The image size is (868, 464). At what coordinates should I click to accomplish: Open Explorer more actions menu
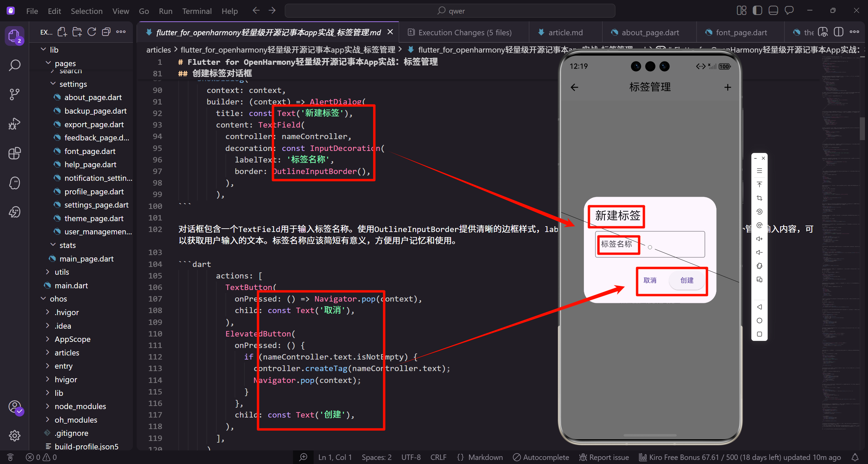pos(121,32)
